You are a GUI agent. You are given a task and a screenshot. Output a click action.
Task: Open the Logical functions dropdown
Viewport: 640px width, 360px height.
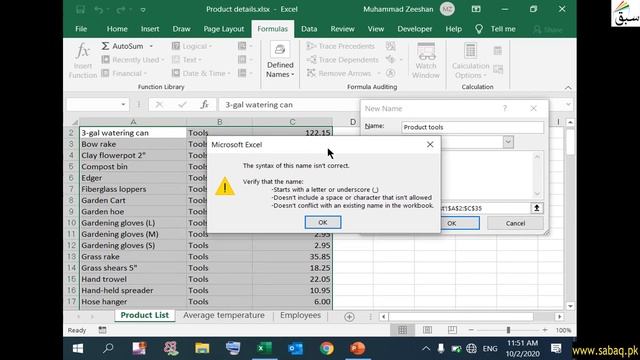pyautogui.click(x=192, y=46)
